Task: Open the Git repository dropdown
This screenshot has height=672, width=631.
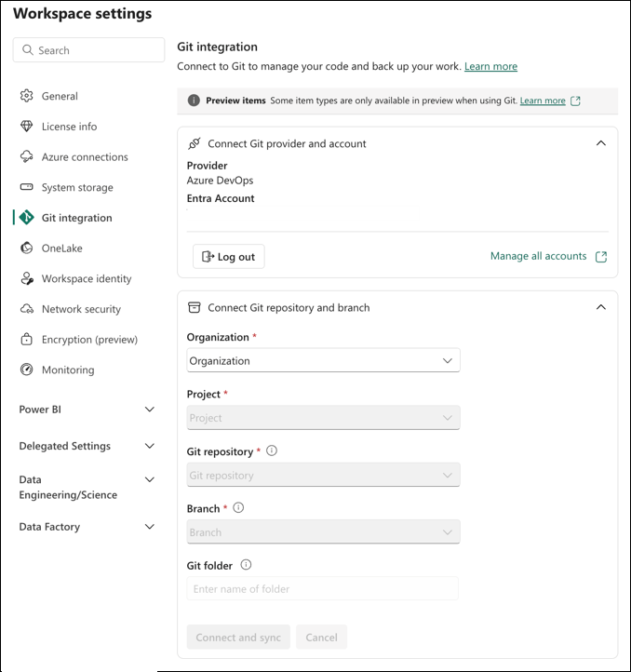Action: (x=323, y=475)
